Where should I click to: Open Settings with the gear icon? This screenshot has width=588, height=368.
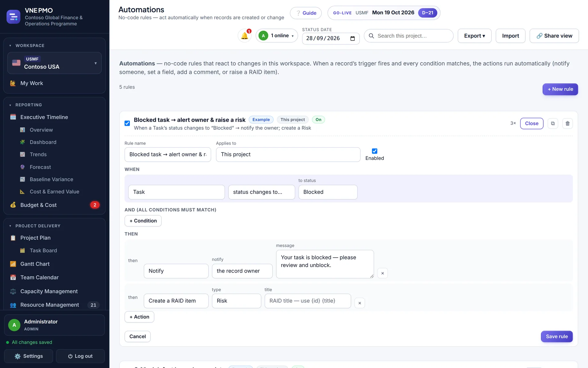[x=28, y=356]
